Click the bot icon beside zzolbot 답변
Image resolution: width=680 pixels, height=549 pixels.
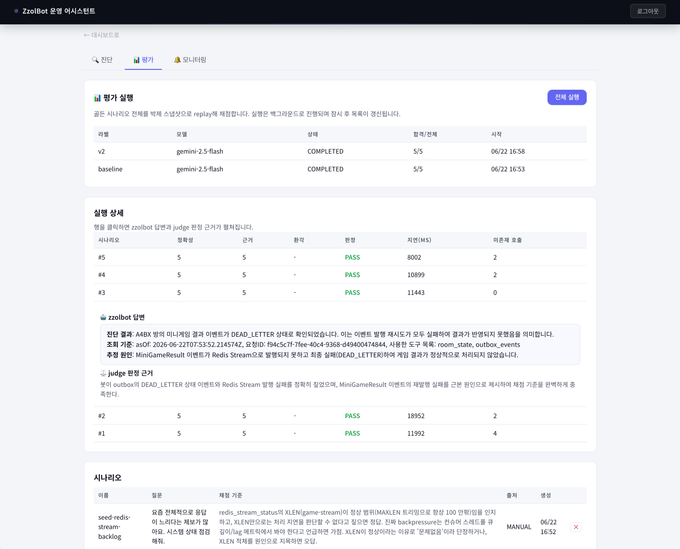click(103, 317)
